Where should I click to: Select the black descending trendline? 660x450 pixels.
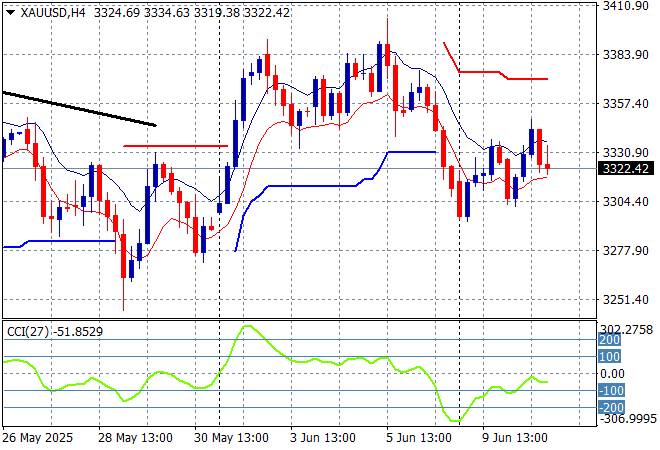click(x=80, y=109)
